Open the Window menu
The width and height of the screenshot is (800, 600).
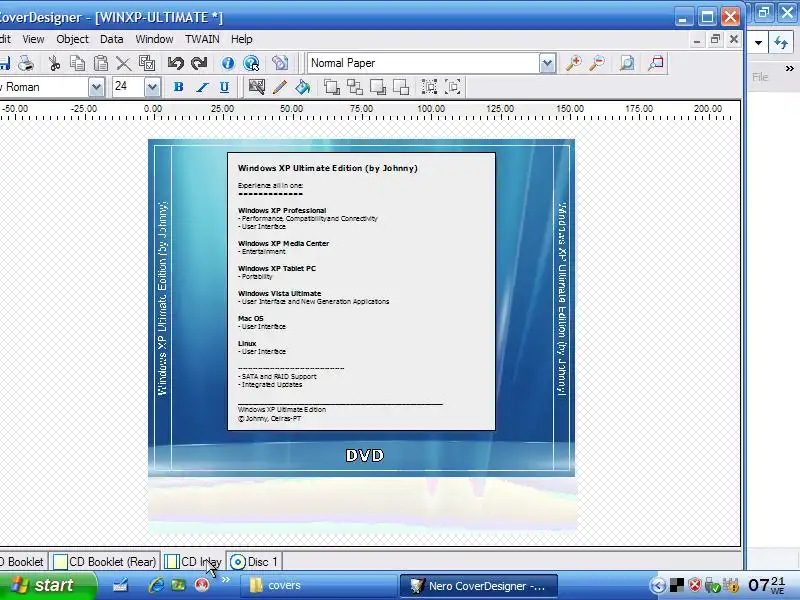[x=154, y=39]
